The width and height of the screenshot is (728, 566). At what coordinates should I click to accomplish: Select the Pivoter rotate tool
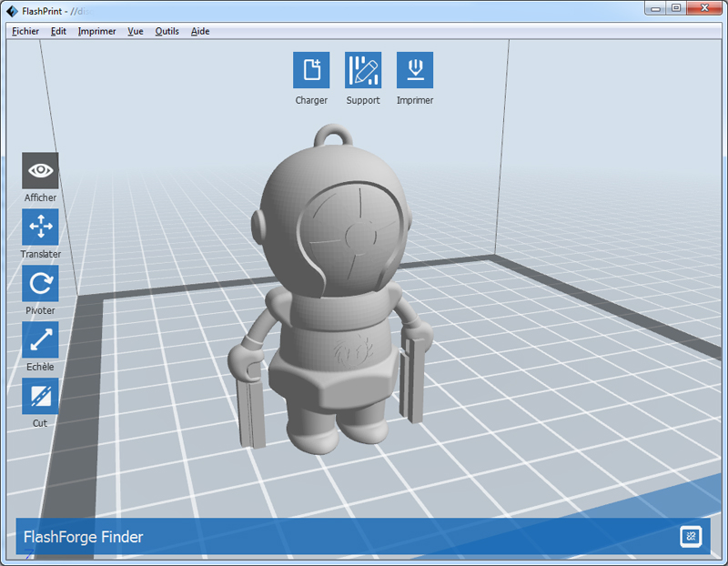[40, 283]
